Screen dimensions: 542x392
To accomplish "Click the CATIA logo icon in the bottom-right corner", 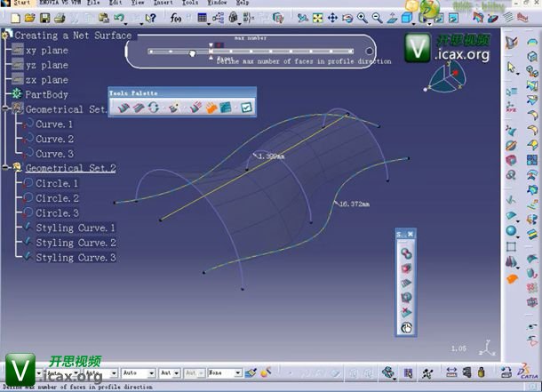I will (527, 372).
